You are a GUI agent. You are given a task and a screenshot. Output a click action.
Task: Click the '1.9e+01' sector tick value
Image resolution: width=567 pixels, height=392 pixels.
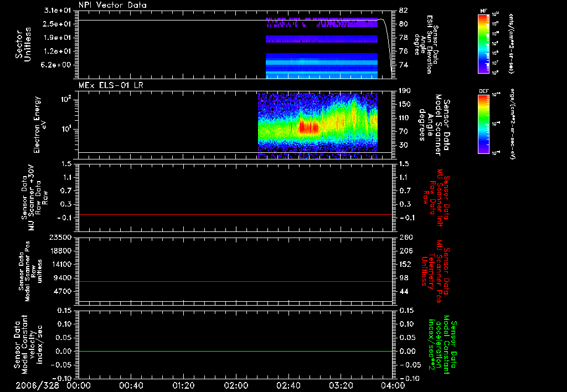[58, 38]
